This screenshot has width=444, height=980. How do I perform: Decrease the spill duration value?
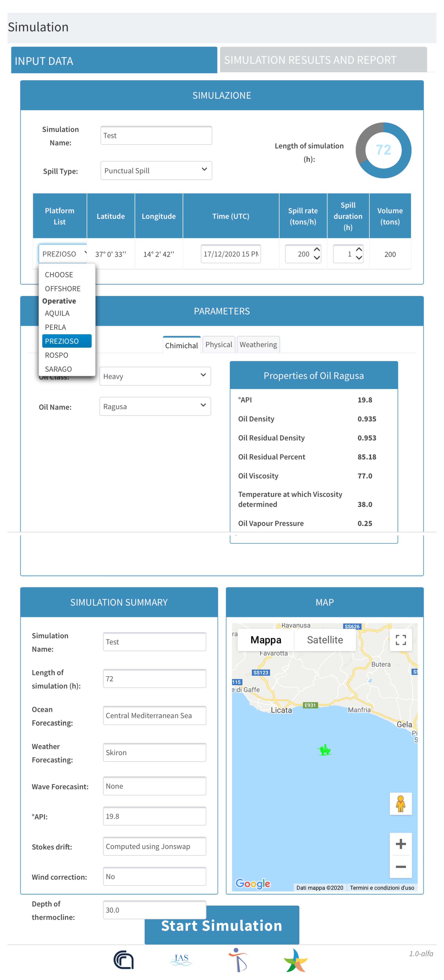pos(358,258)
